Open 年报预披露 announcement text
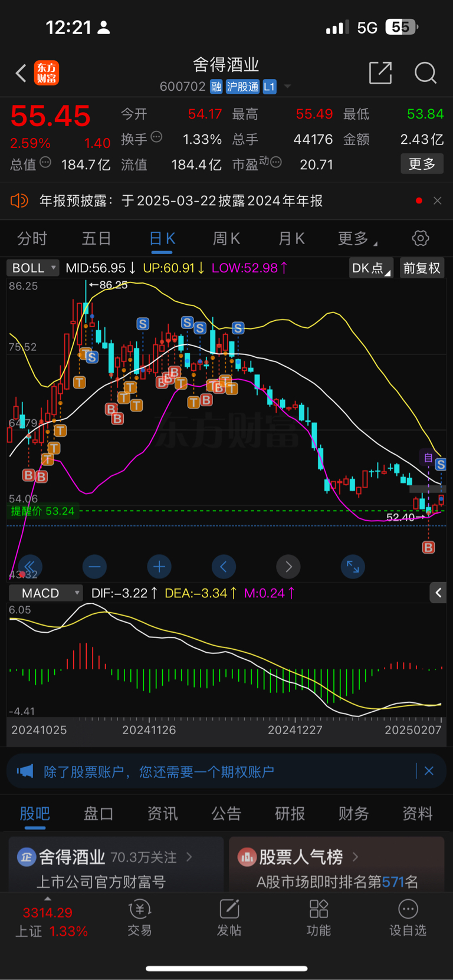This screenshot has height=980, width=453. [181, 200]
